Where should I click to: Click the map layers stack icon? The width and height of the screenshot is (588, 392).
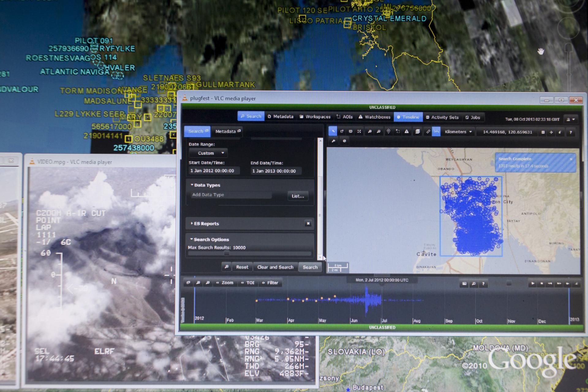417,132
